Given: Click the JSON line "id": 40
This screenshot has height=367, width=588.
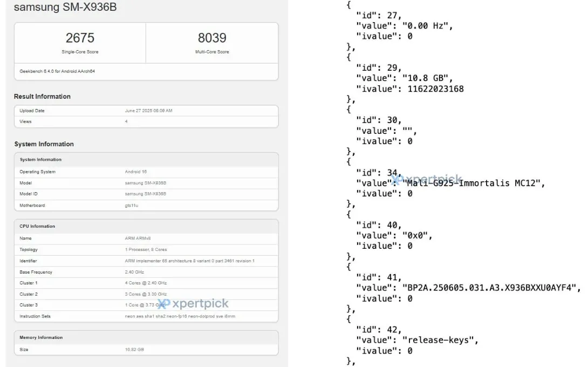Looking at the screenshot, I should 379,225.
